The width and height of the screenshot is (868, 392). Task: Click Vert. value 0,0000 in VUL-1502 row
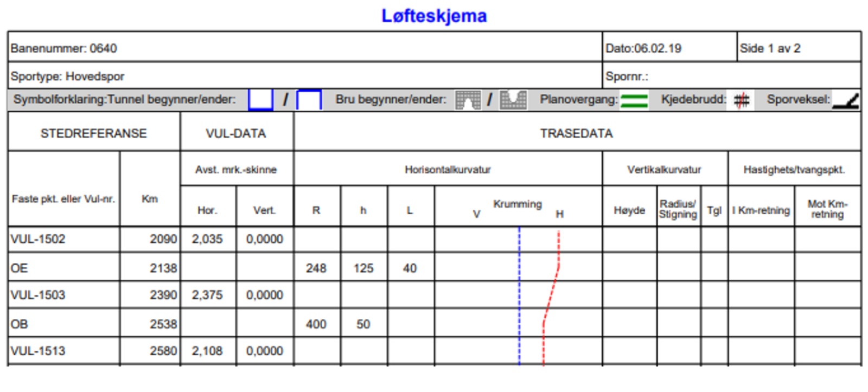(x=265, y=239)
